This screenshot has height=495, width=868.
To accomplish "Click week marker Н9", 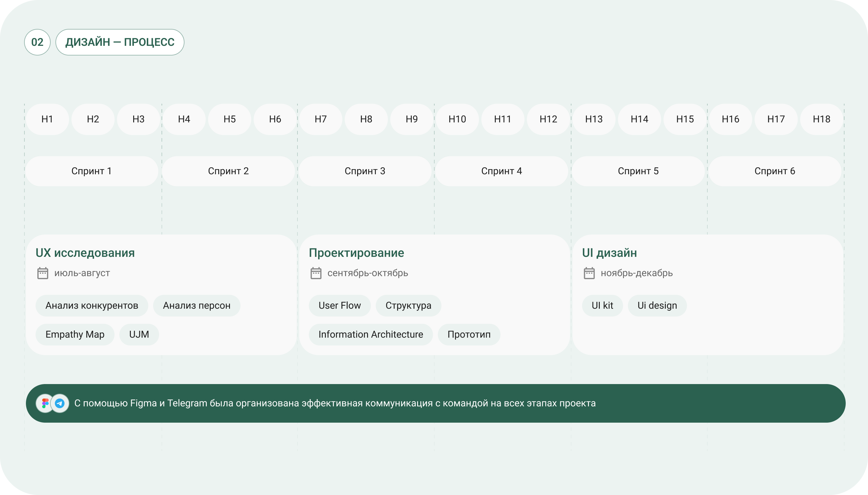I will click(x=412, y=119).
